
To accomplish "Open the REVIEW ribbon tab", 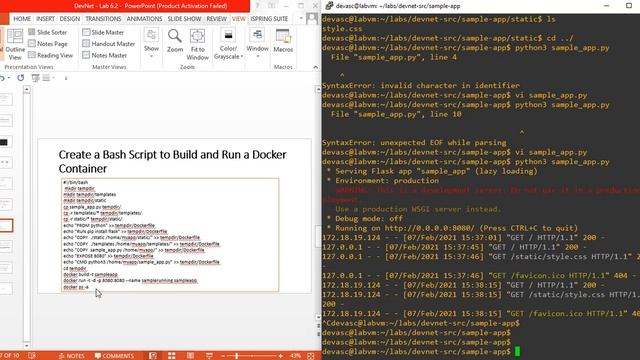I will click(216, 19).
